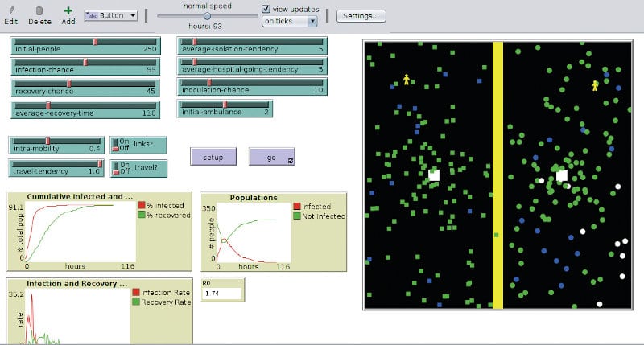Image resolution: width=644 pixels, height=345 pixels.
Task: Click the normal speed slider handle
Action: coord(207,15)
